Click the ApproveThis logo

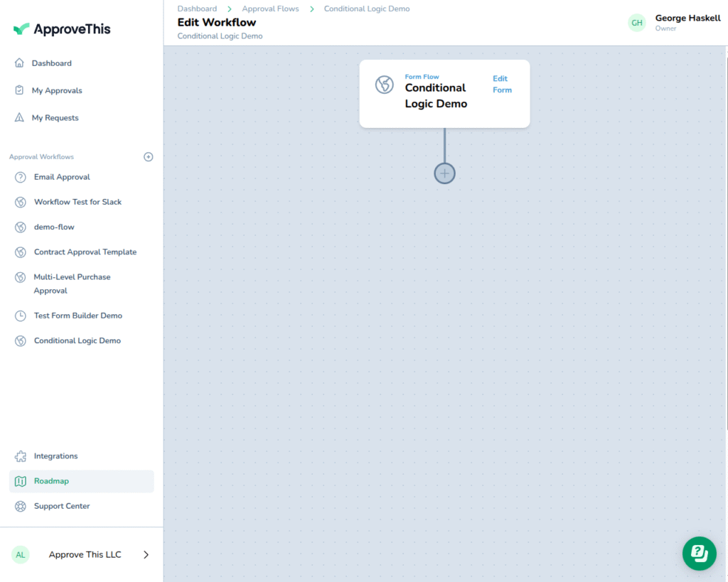(62, 29)
